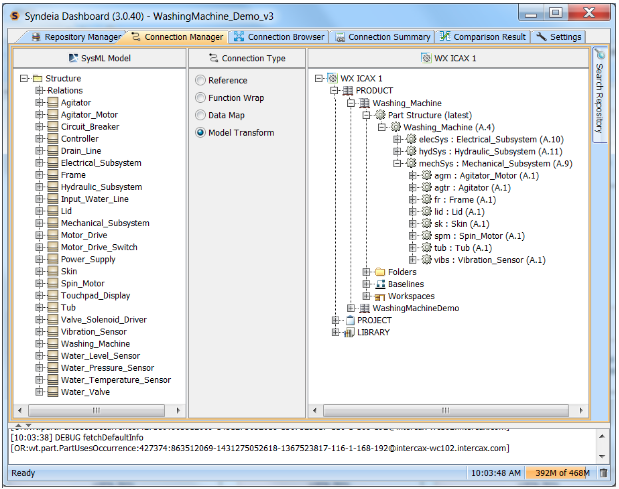619x489 pixels.
Task: Switch to the Connection Manager tab
Action: click(177, 37)
